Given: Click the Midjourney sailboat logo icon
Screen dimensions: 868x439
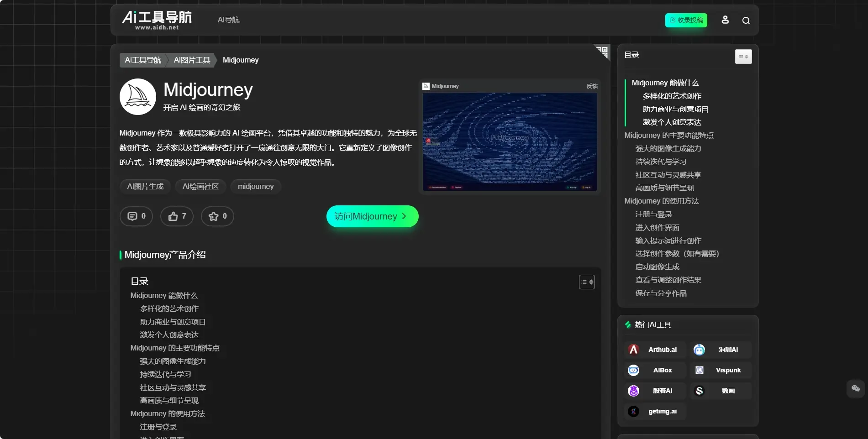Looking at the screenshot, I should [137, 97].
